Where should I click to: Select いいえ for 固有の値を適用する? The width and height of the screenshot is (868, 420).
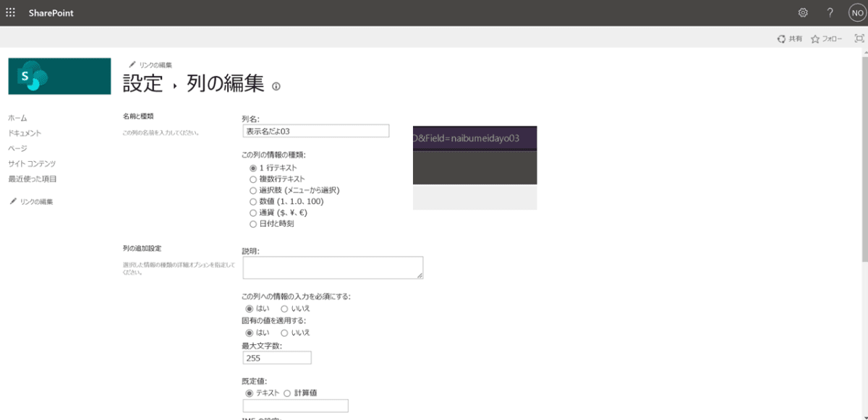[284, 333]
